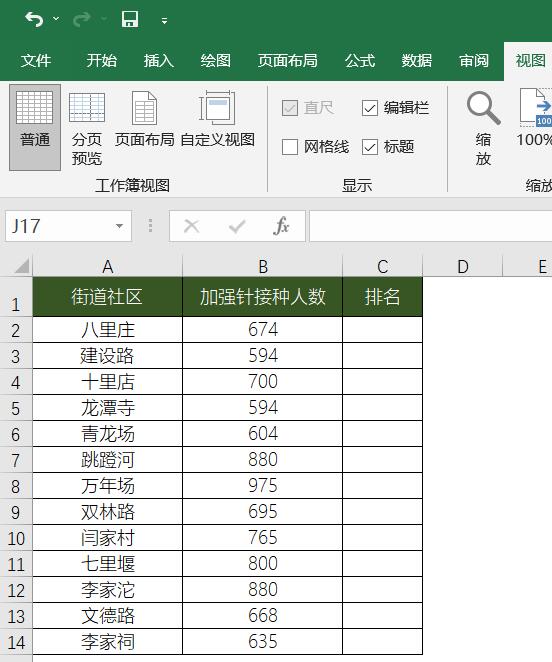Switch to the 绘图 ribbon tab
This screenshot has width=552, height=662.
[x=216, y=61]
